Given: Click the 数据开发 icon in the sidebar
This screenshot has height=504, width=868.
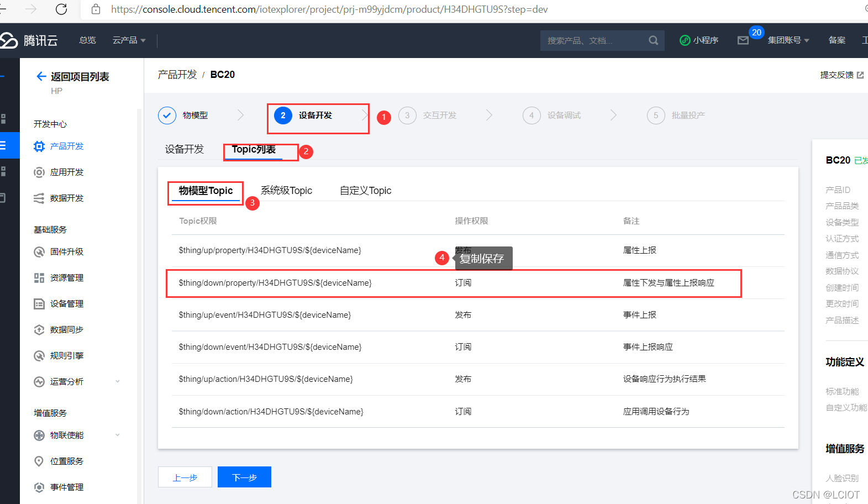Looking at the screenshot, I should coord(39,198).
